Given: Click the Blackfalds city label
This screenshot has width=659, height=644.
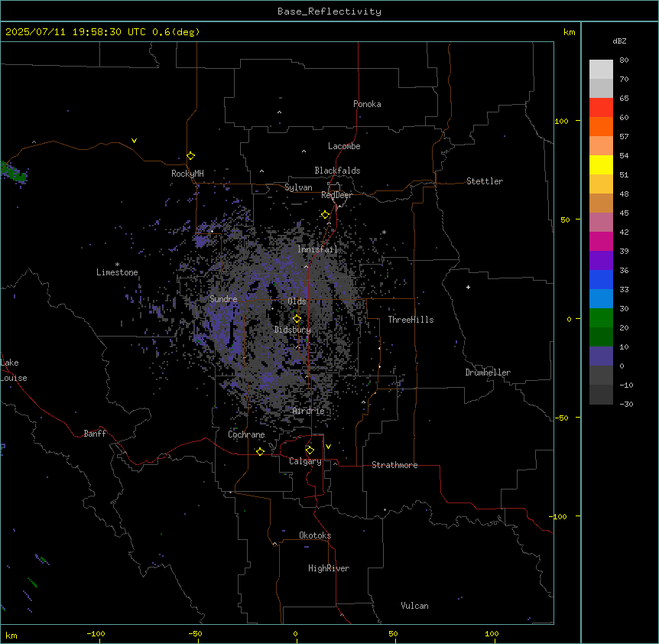Looking at the screenshot, I should (337, 171).
